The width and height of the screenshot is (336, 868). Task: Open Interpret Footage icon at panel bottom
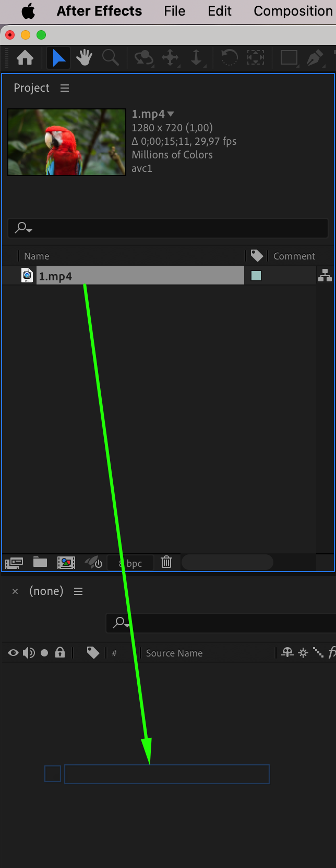[x=14, y=563]
